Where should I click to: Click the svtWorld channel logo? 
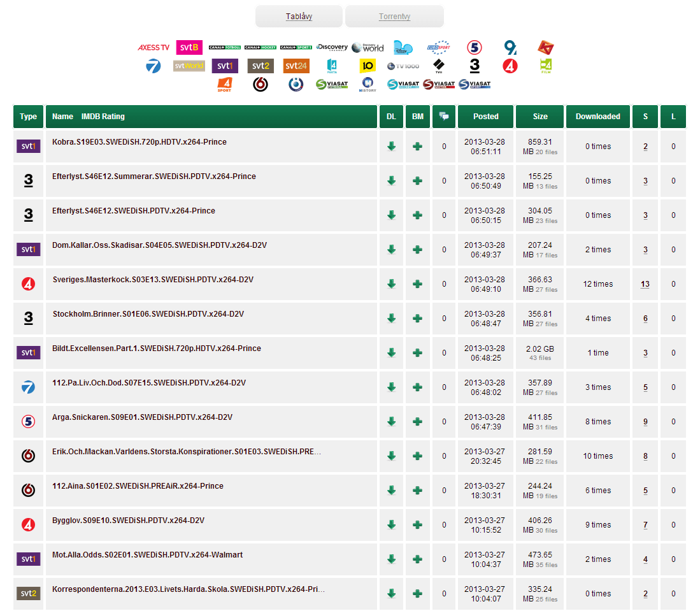pos(189,66)
